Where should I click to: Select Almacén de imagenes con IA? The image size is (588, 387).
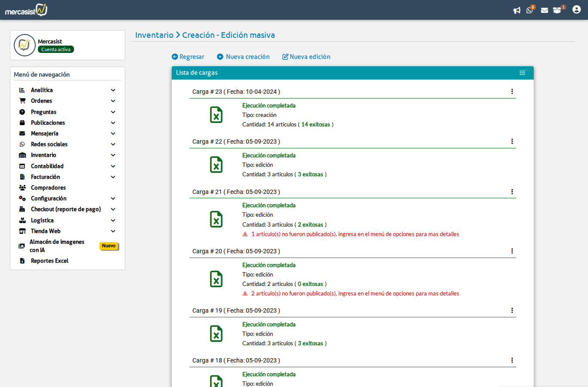57,246
